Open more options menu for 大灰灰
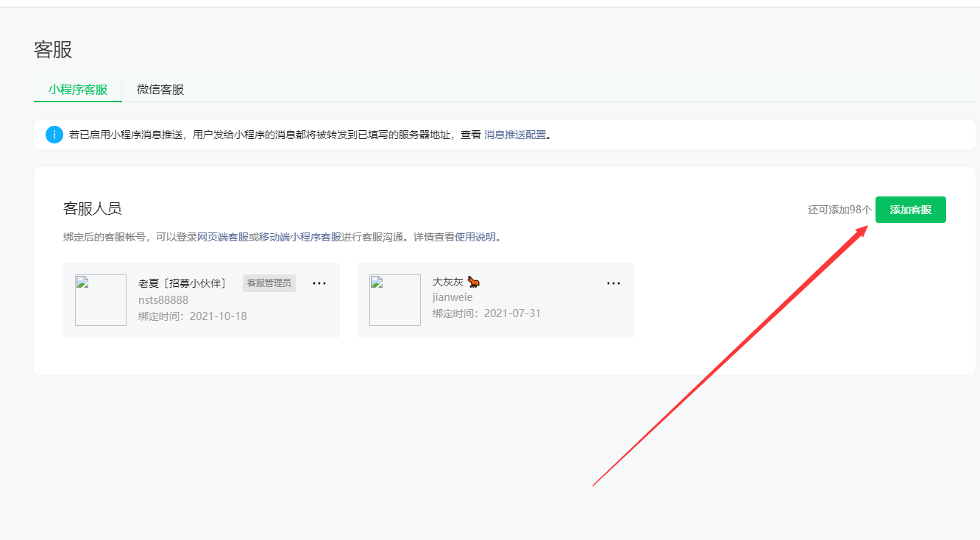The width and height of the screenshot is (980, 540). click(x=614, y=283)
